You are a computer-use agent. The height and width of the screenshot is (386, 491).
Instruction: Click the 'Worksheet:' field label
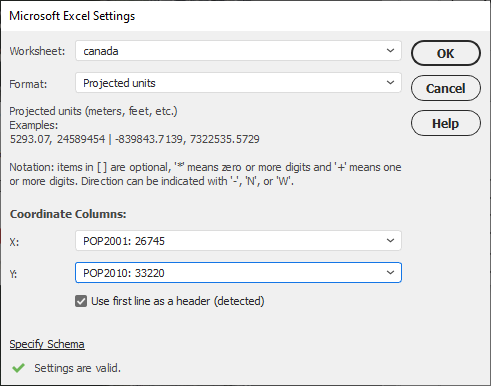(37, 51)
